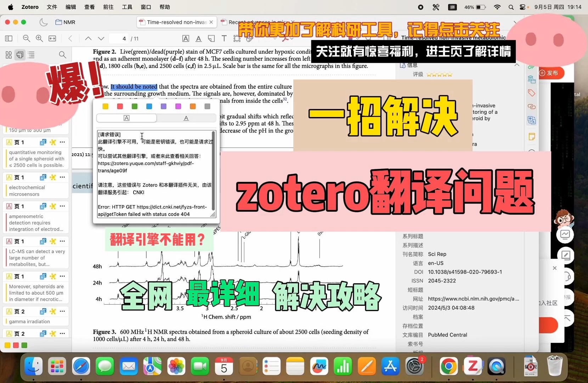Show document outline view in sidebar

32,55
